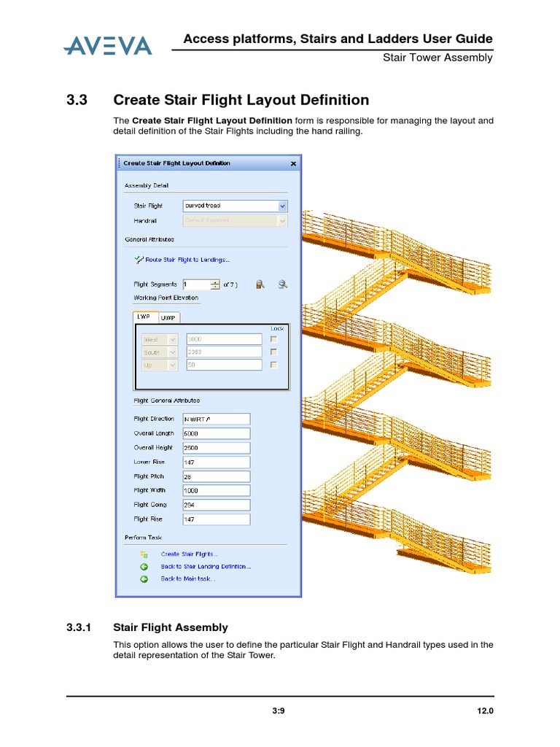Tick the Lock checkbox in Up row

pos(274,365)
